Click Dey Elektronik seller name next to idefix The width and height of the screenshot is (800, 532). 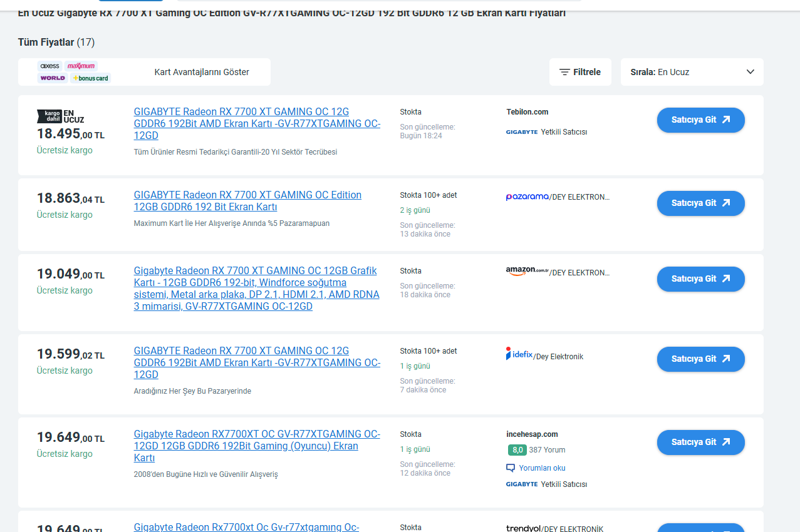(558, 357)
